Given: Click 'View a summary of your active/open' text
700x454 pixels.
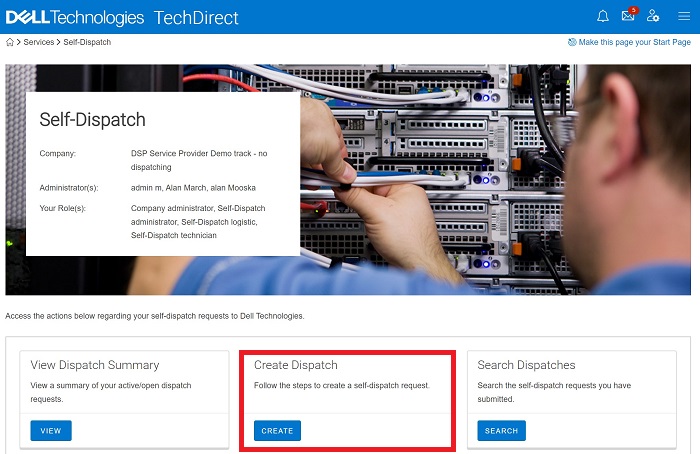Looking at the screenshot, I should pos(111,392).
